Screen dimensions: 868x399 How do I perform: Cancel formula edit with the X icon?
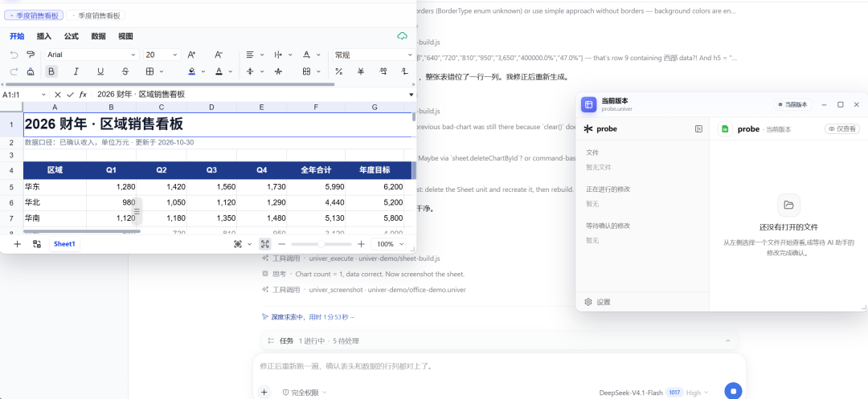pos(58,95)
